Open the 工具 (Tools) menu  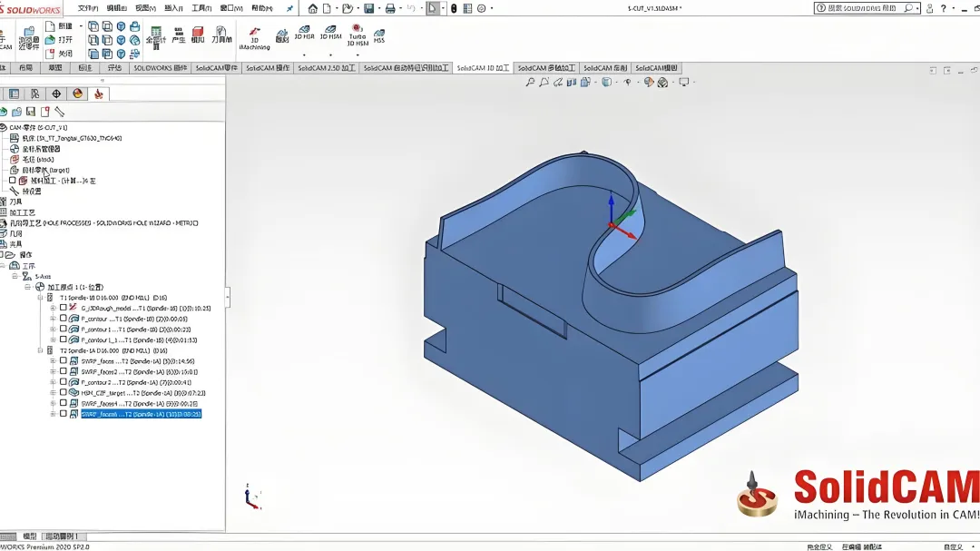pos(201,9)
